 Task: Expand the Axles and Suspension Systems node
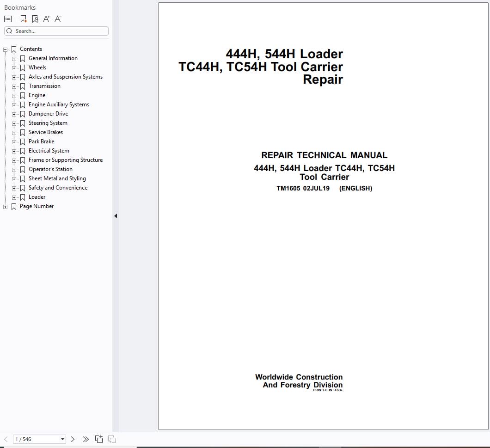coord(14,77)
